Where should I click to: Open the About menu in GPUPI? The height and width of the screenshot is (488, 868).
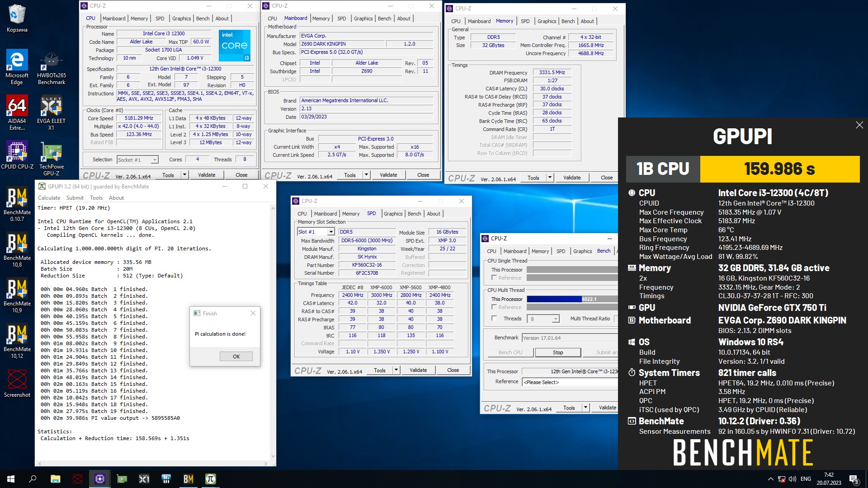click(x=116, y=198)
